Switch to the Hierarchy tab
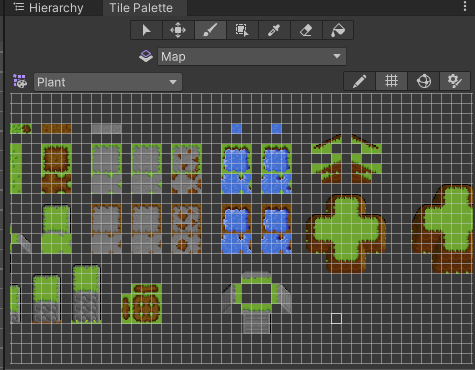The width and height of the screenshot is (475, 370). click(49, 8)
